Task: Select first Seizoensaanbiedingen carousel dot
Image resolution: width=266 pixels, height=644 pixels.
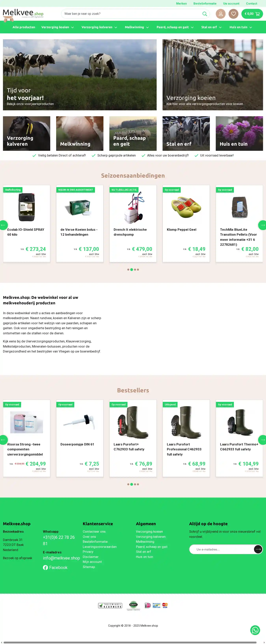Action: coord(128,269)
